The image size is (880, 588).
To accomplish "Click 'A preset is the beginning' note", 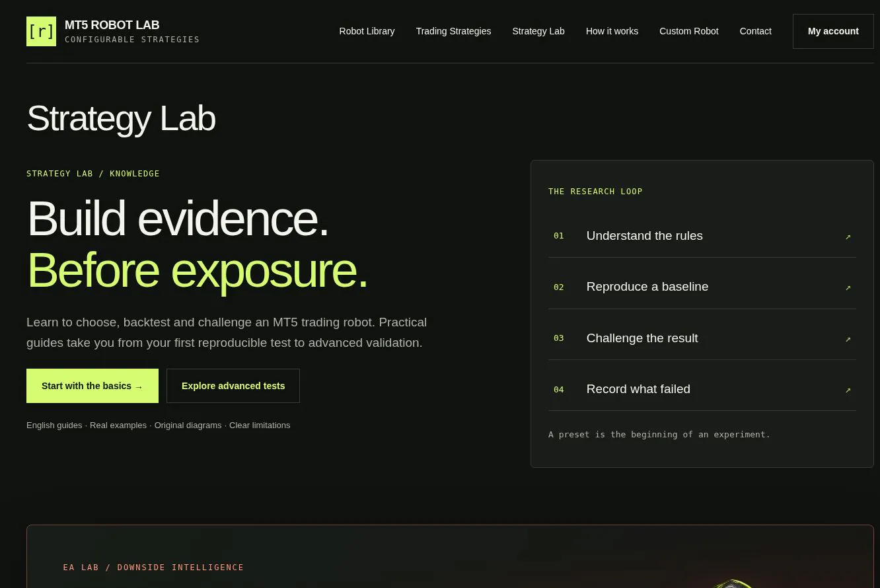I will 659,435.
